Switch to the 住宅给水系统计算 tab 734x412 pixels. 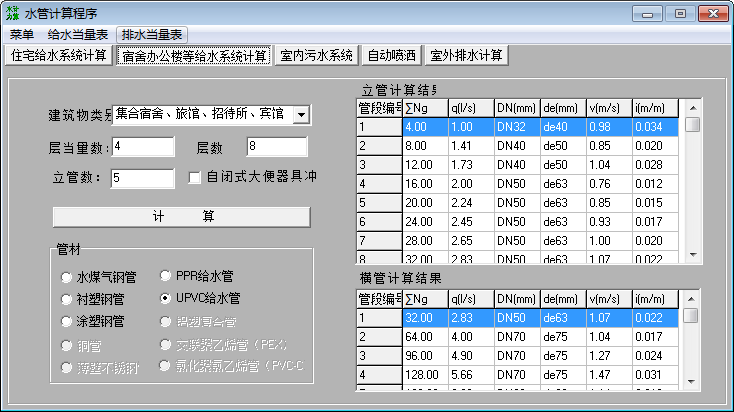(59, 55)
